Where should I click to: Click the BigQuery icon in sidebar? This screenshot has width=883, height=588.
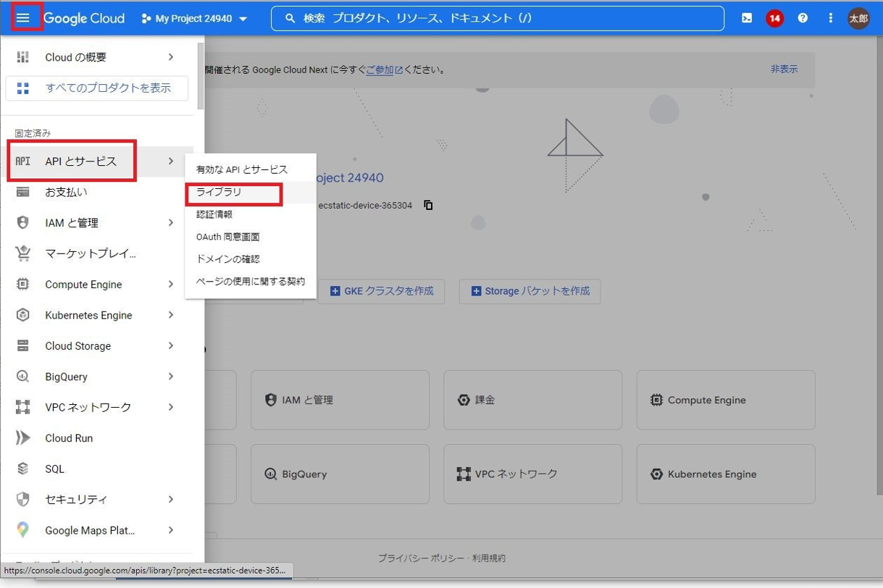click(23, 377)
